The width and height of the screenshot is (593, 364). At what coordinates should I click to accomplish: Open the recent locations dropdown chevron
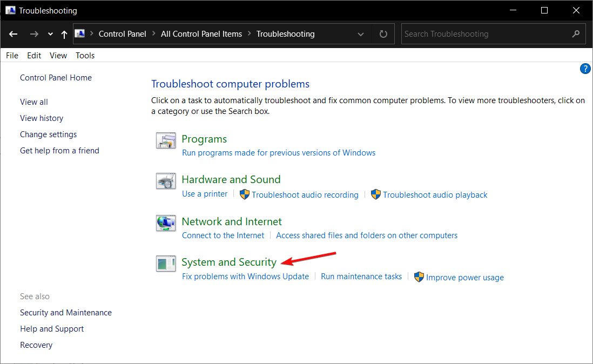(x=50, y=34)
